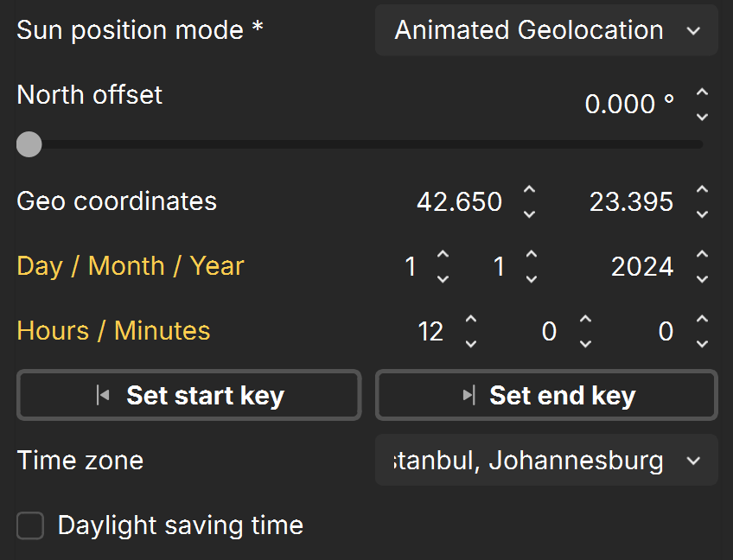This screenshot has height=560, width=733.
Task: Select the latitude field showing 42.650
Action: tap(459, 202)
